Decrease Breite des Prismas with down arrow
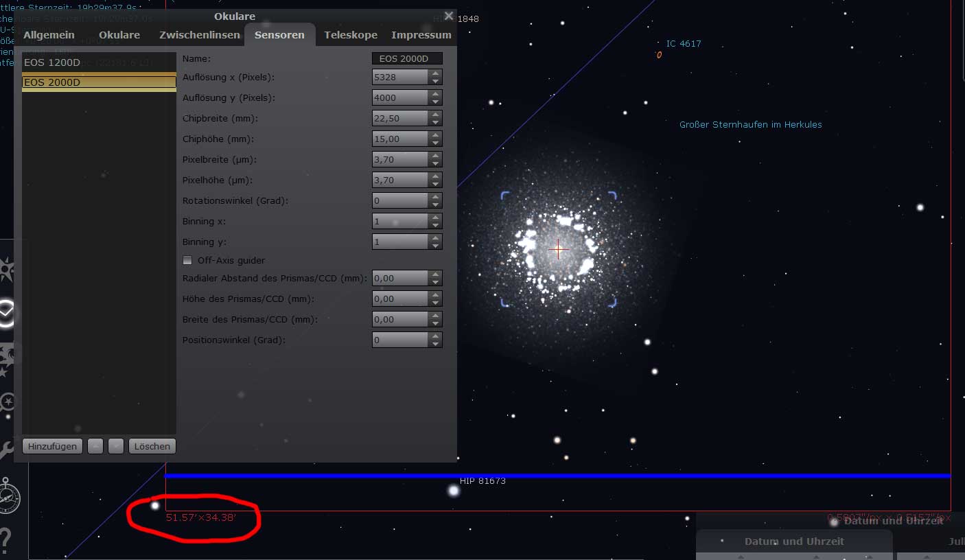 [435, 323]
